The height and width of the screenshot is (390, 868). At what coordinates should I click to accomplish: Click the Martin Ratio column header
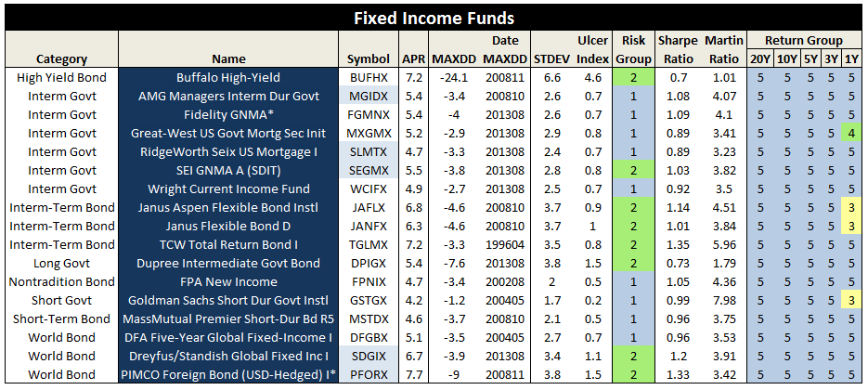click(723, 49)
